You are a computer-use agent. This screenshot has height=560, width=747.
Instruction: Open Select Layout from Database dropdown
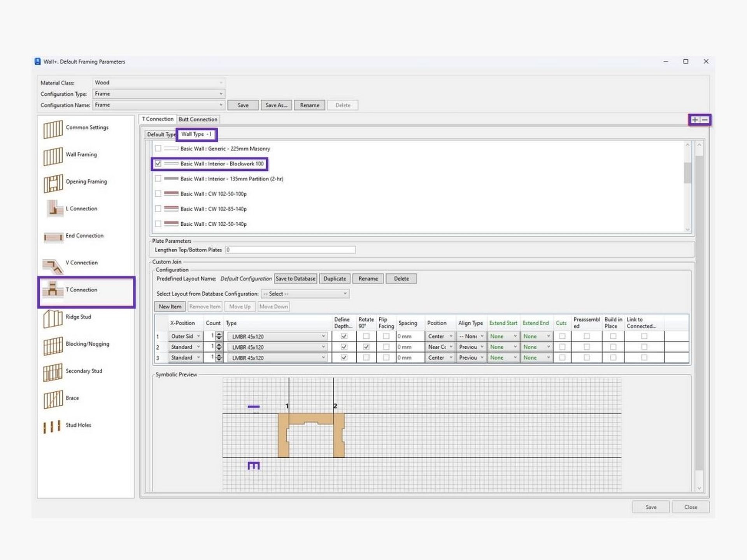(x=305, y=294)
